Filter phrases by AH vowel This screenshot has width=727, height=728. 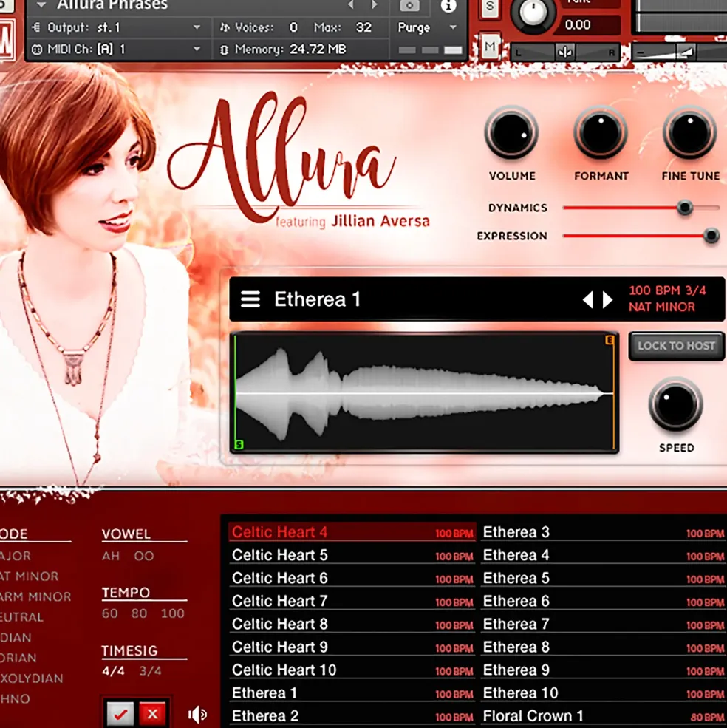click(111, 556)
